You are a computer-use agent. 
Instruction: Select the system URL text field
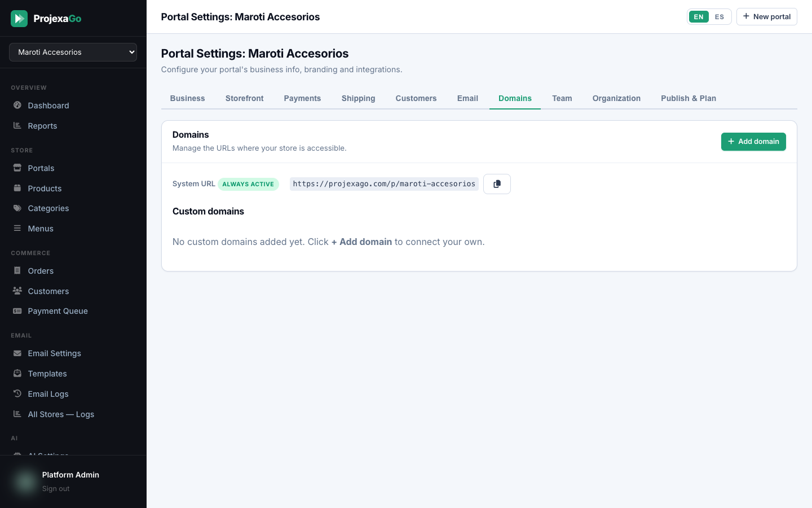click(x=384, y=184)
